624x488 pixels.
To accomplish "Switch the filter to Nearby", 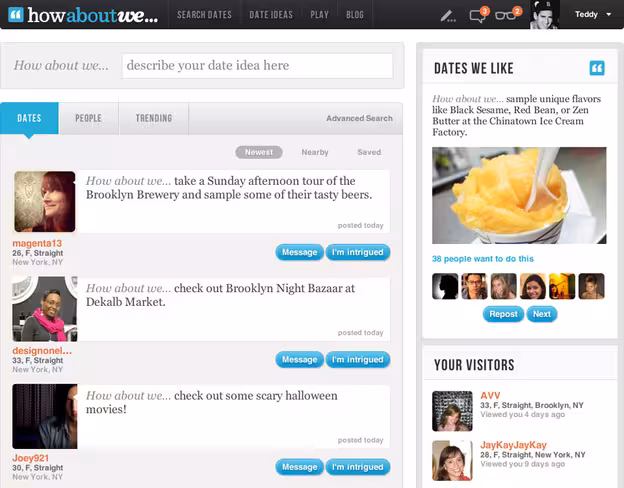I will coord(315,152).
